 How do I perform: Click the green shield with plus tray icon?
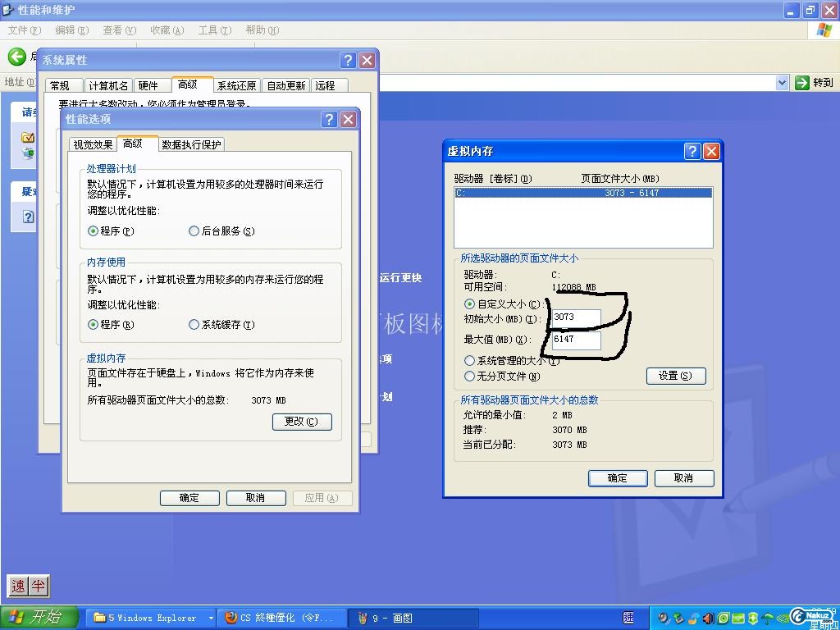click(753, 619)
